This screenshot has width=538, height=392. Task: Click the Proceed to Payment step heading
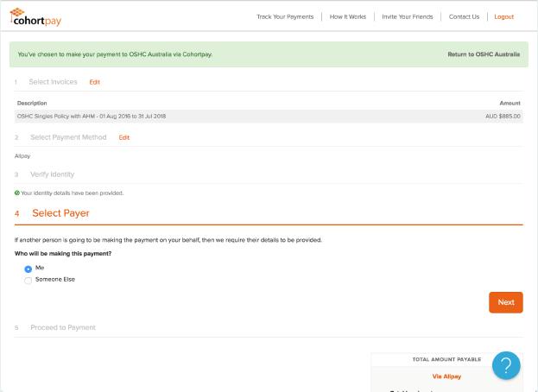tap(63, 327)
